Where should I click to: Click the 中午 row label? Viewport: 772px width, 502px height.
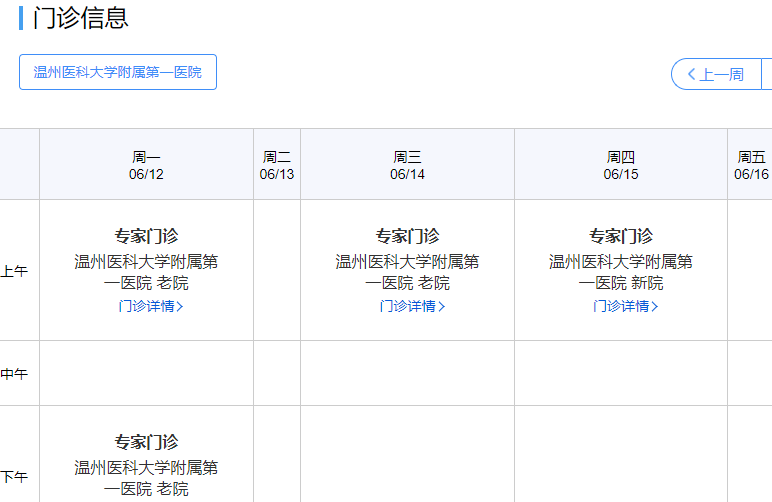point(14,374)
